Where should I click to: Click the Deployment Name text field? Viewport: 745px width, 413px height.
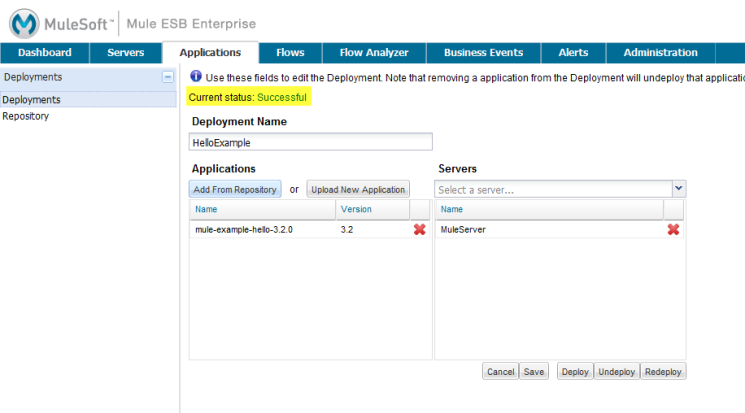(x=311, y=142)
